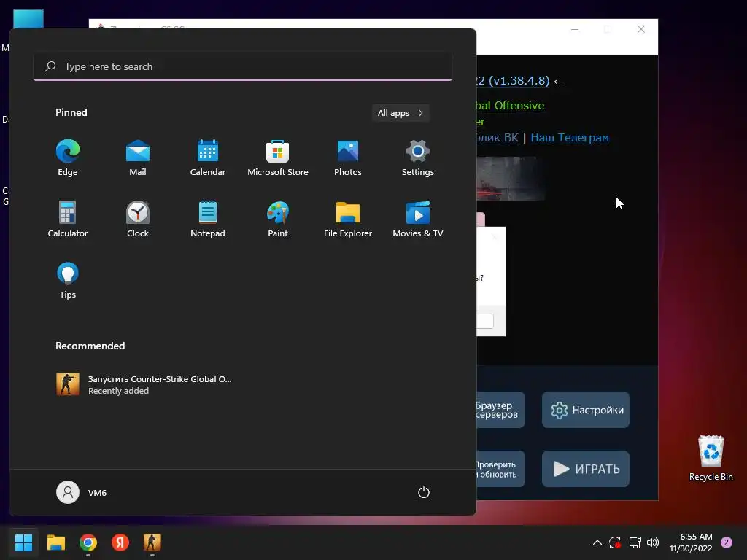Close the launcher window
The width and height of the screenshot is (747, 560).
[641, 29]
